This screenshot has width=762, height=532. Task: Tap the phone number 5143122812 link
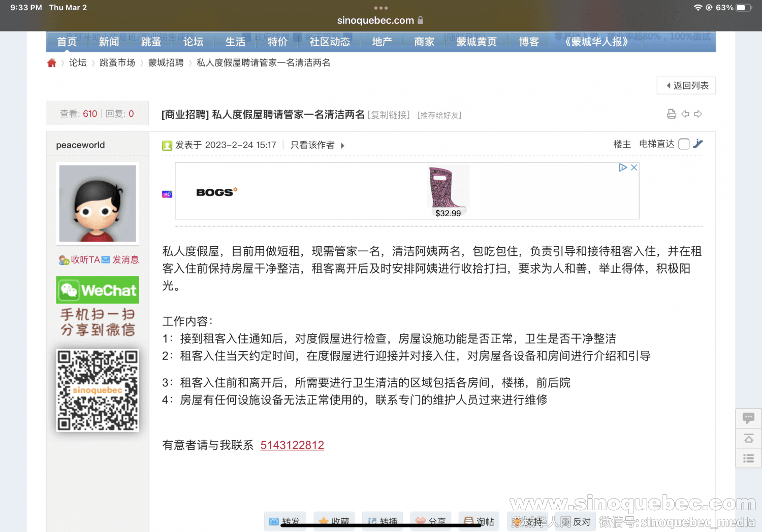292,445
